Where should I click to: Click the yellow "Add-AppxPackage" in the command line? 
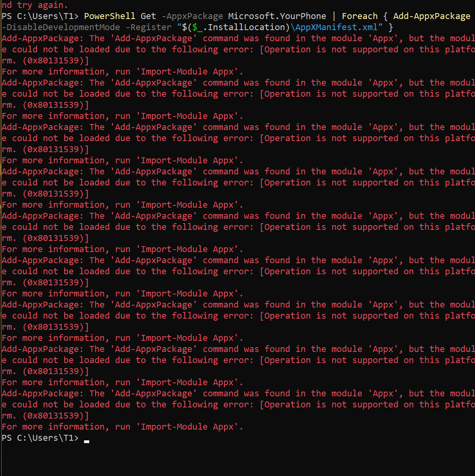coord(432,16)
